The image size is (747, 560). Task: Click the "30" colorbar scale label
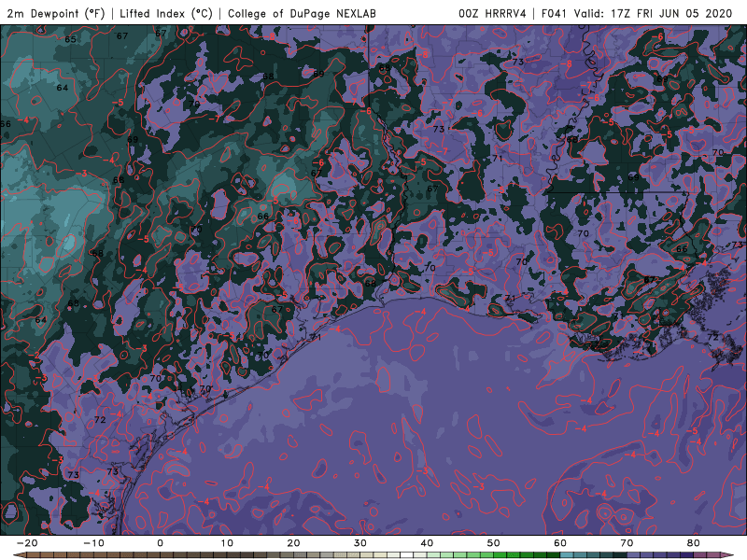coord(360,543)
